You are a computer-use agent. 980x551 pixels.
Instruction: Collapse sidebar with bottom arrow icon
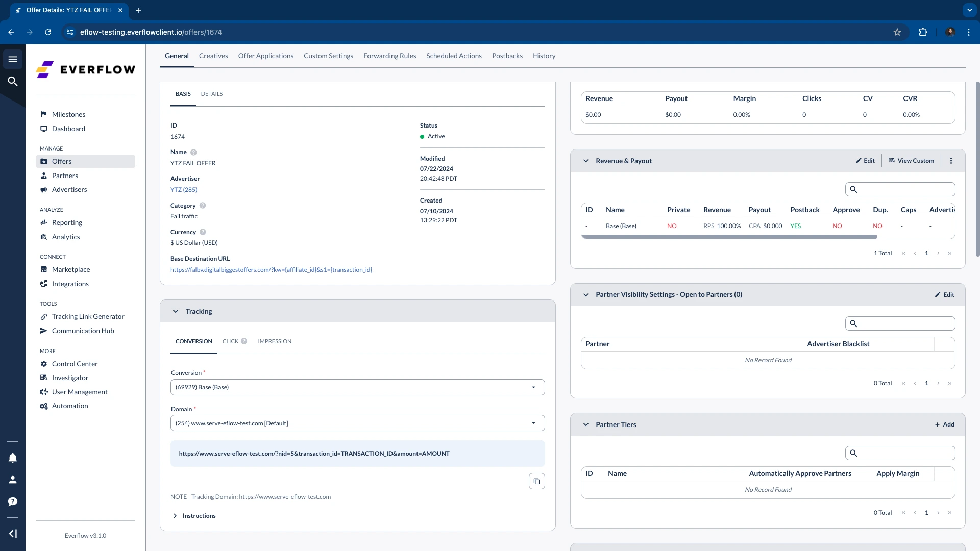click(13, 534)
